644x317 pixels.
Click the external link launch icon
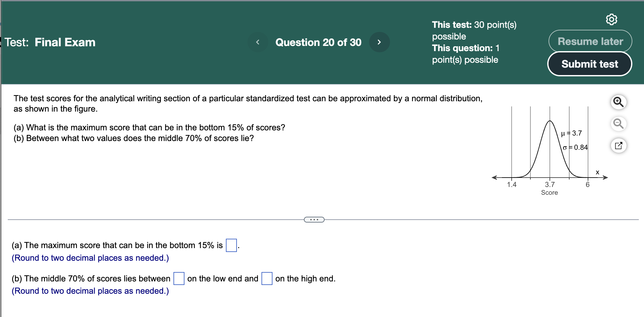tap(619, 146)
